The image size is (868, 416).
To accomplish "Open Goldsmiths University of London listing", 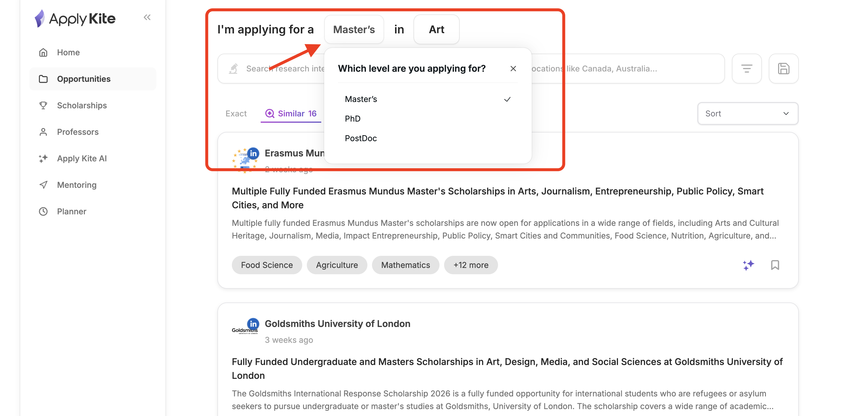I will [338, 324].
